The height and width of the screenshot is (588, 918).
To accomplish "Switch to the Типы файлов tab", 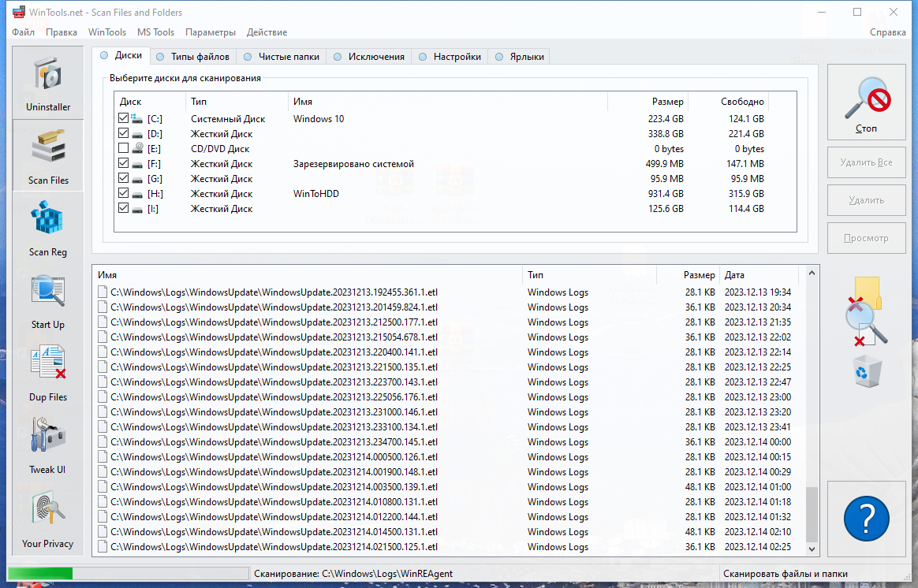I will [193, 57].
